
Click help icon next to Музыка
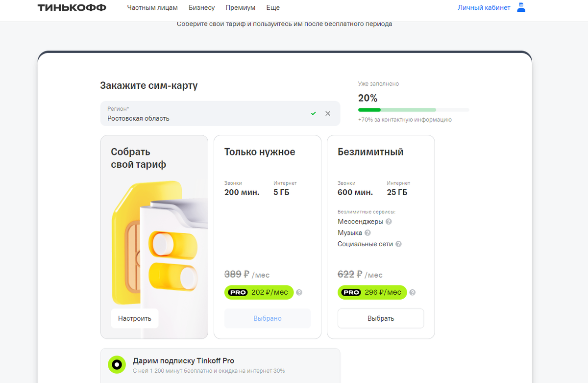[x=367, y=233]
